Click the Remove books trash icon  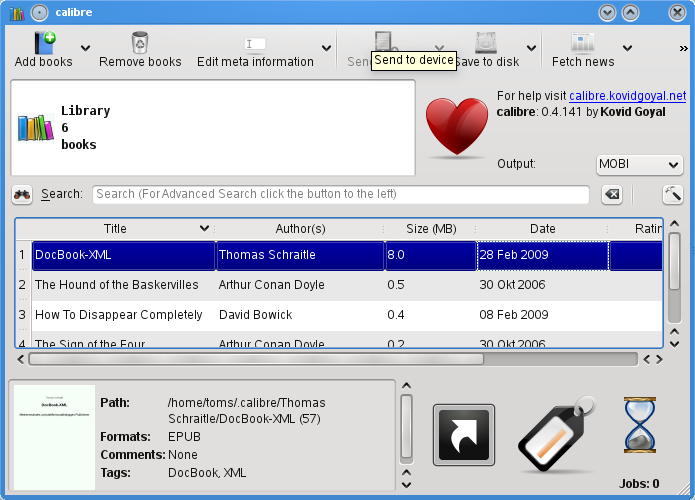point(140,43)
